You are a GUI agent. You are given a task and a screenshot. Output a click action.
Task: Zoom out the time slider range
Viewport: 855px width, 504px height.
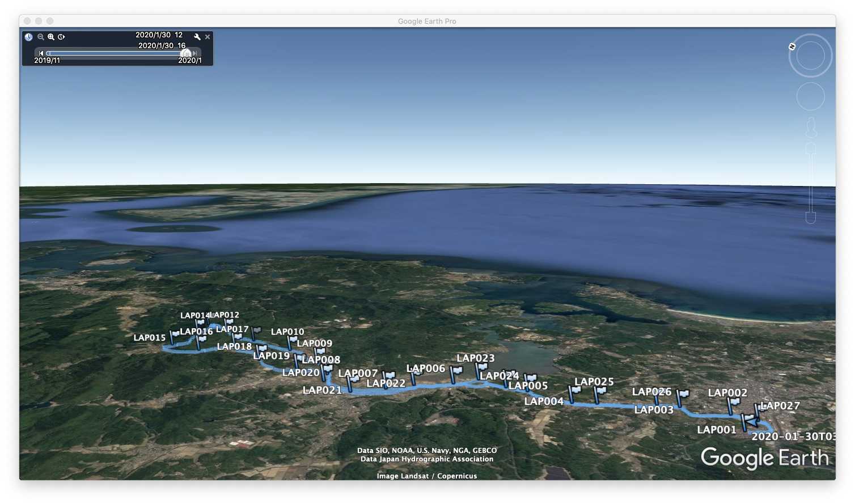41,37
